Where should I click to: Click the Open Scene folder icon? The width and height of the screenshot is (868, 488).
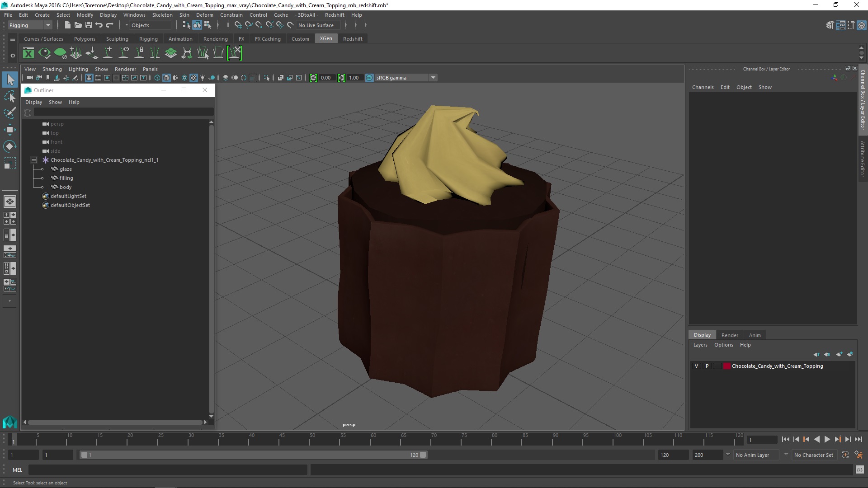pyautogui.click(x=78, y=25)
